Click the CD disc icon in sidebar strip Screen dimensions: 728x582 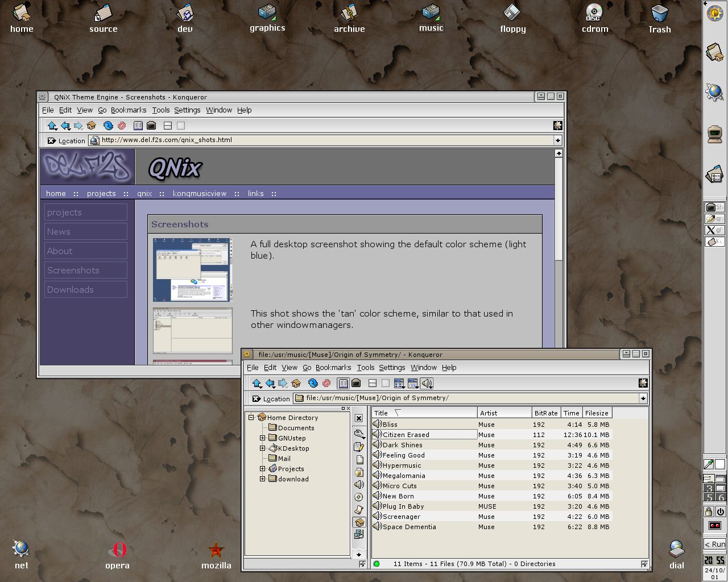[x=359, y=497]
